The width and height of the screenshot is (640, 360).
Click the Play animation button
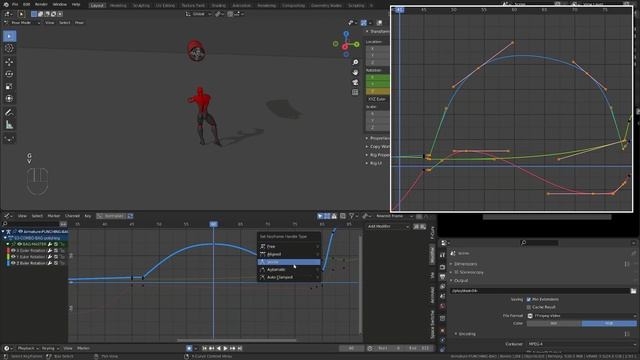[225, 348]
